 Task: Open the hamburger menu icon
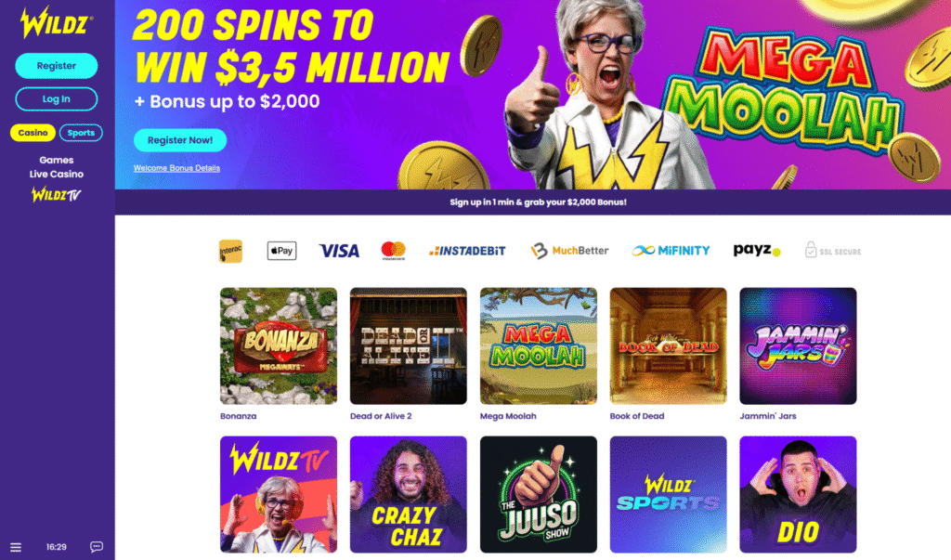coord(16,547)
